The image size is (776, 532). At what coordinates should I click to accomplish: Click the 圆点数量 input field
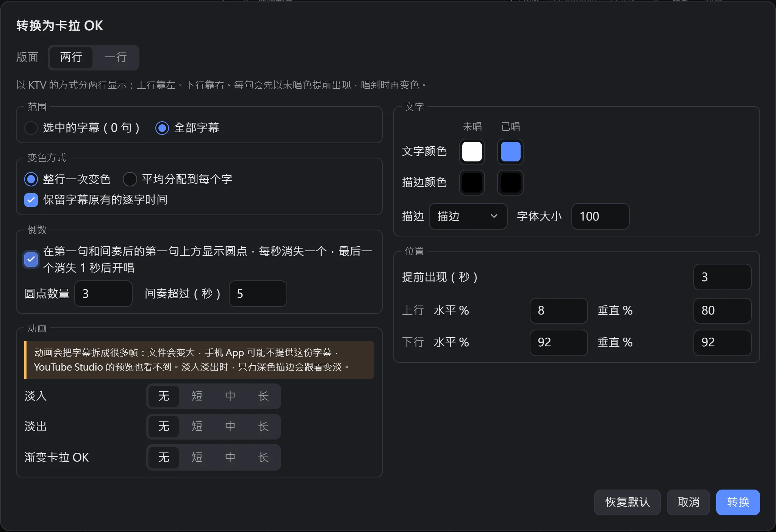click(103, 294)
